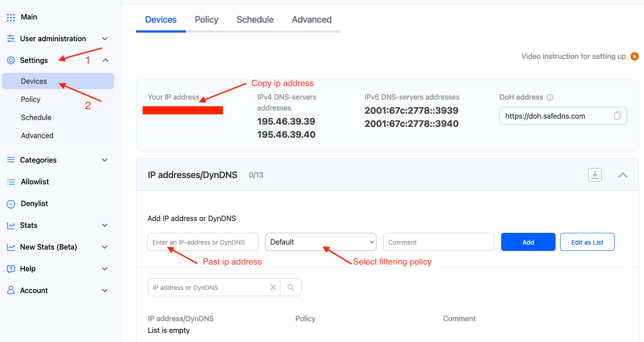The image size is (644, 342).
Task: Download the IP addresses list icon
Action: [x=595, y=175]
